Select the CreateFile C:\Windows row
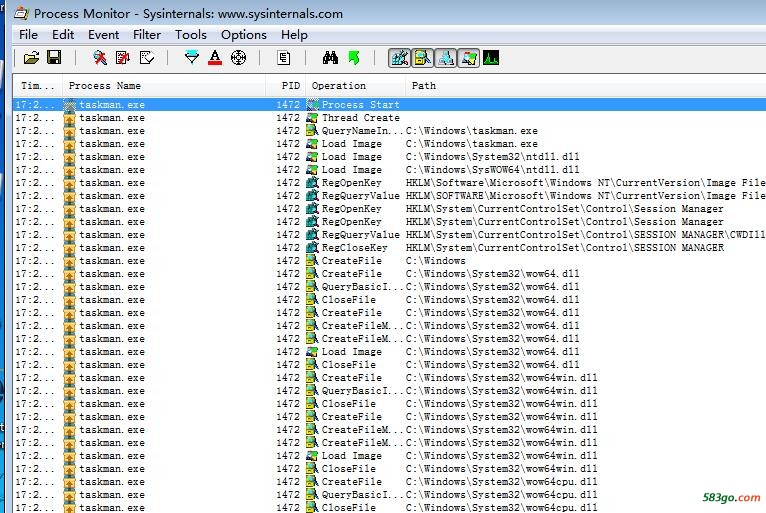 [389, 260]
